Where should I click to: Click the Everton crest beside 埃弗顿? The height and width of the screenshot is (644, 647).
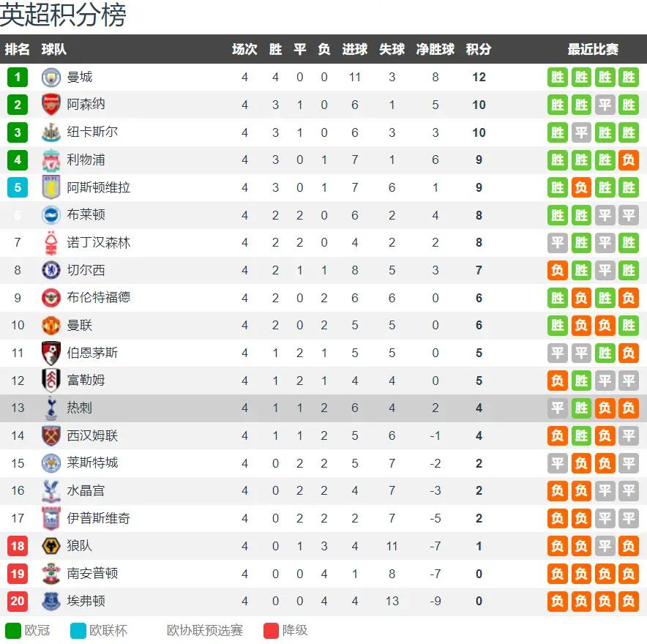pos(51,601)
